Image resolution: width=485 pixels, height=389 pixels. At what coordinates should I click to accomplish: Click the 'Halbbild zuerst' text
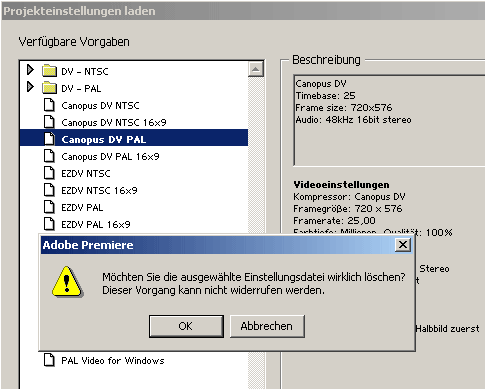click(447, 329)
